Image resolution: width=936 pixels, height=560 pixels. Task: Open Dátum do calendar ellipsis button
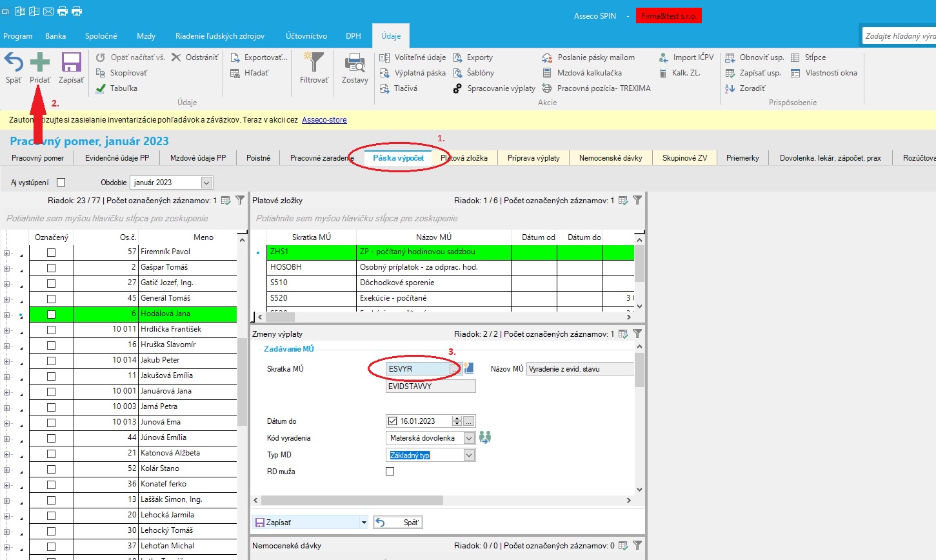468,421
